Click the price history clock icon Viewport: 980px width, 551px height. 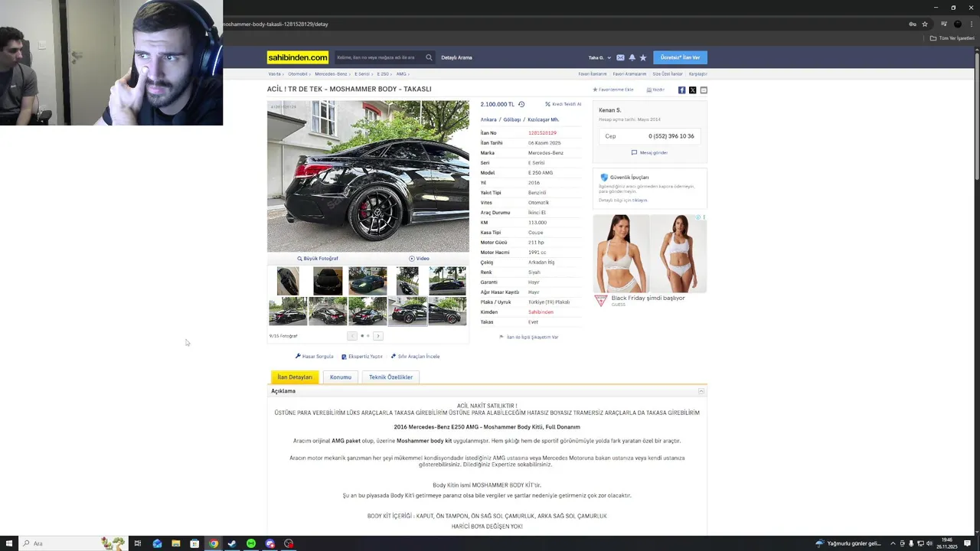point(521,104)
